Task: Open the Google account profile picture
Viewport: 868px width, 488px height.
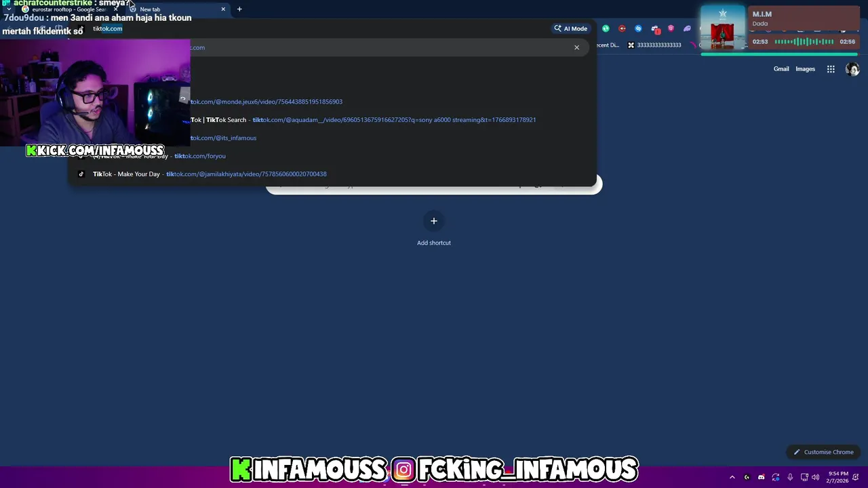Action: click(x=852, y=69)
